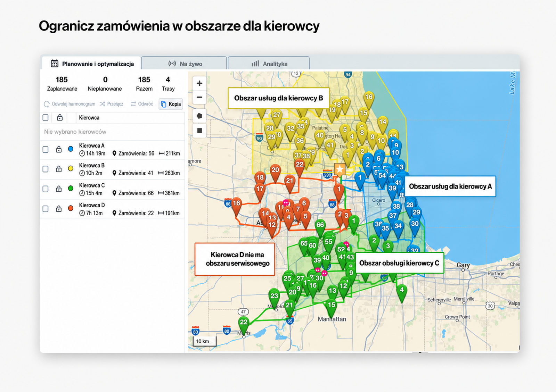This screenshot has height=392, width=556.
Task: Click Zamówienia: 66 for Kierowca C
Action: (x=133, y=193)
